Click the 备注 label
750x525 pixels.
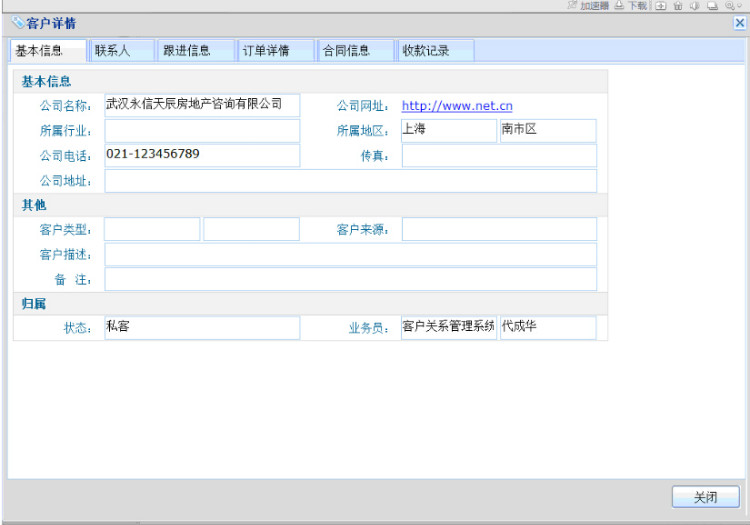pyautogui.click(x=73, y=279)
